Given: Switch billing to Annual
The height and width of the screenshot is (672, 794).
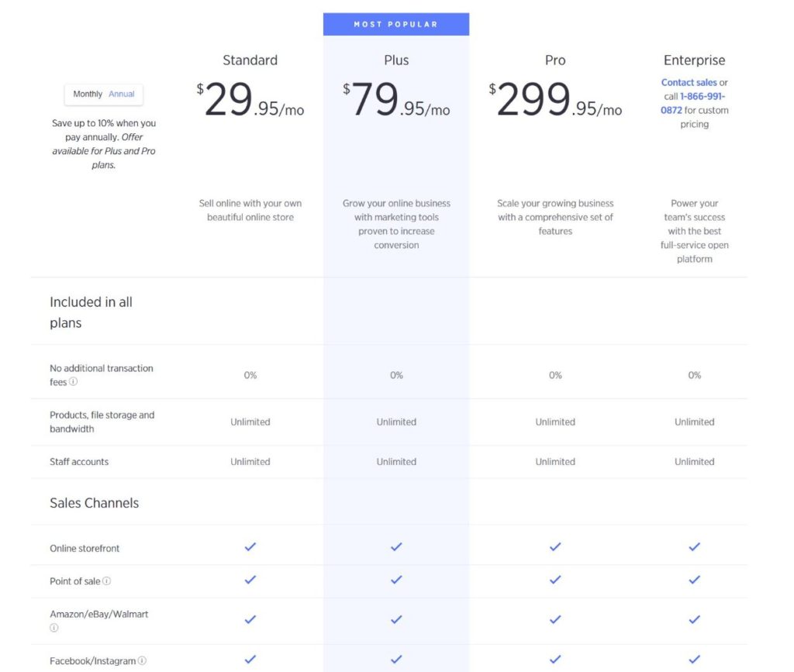Looking at the screenshot, I should pos(122,94).
